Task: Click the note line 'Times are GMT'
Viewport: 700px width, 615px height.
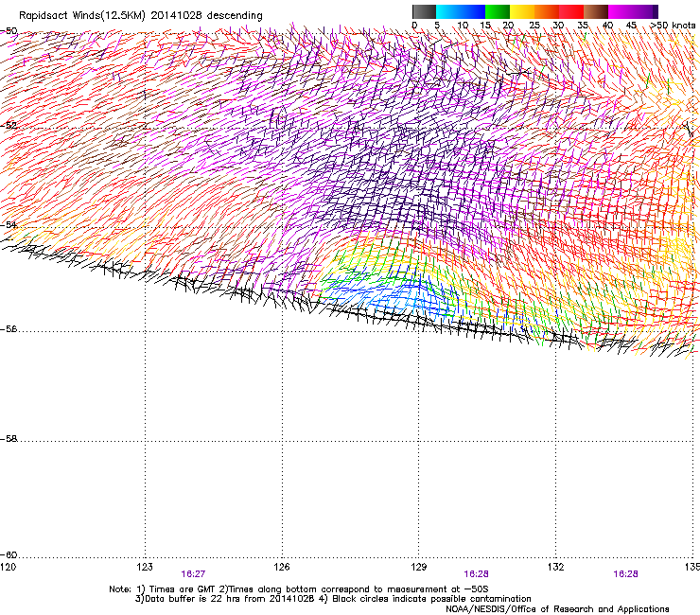Action: tap(183, 589)
